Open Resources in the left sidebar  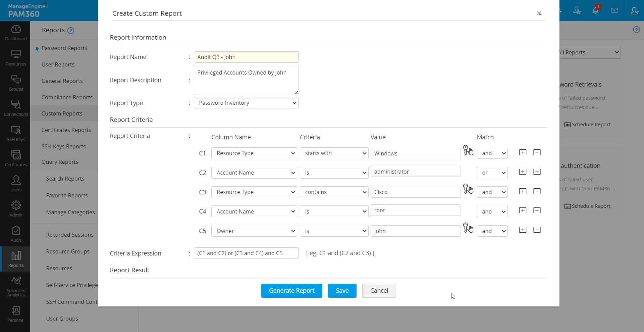pos(16,58)
